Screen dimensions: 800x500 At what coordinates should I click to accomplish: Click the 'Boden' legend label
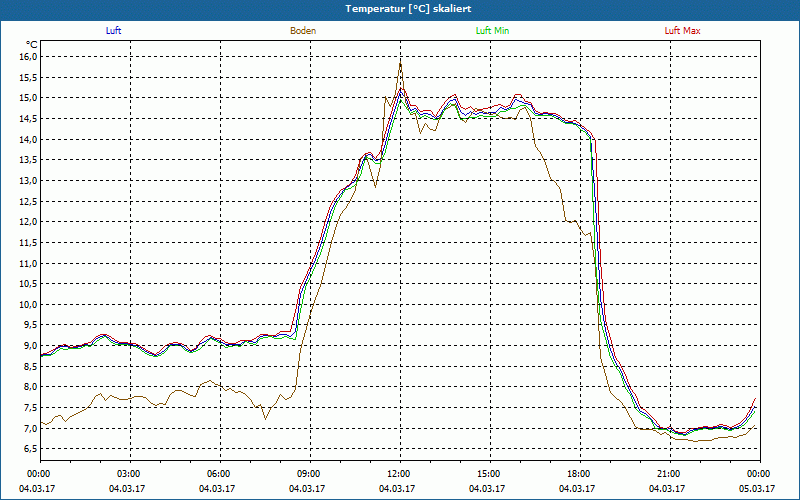[x=303, y=31]
